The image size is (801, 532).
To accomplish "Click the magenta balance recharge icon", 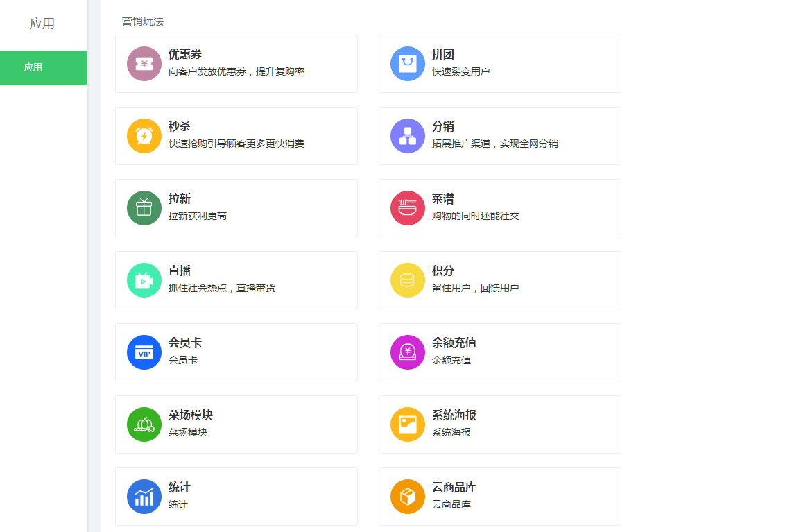I will (408, 352).
